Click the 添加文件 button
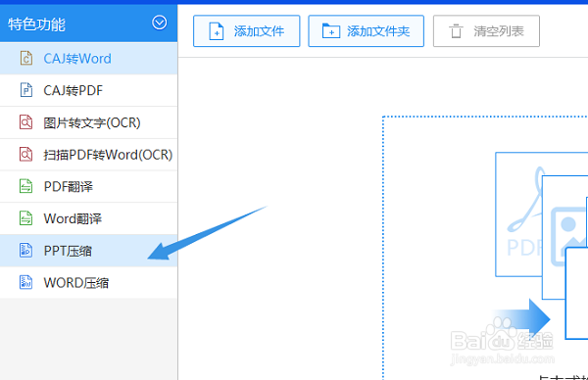The height and width of the screenshot is (380, 588). click(247, 31)
